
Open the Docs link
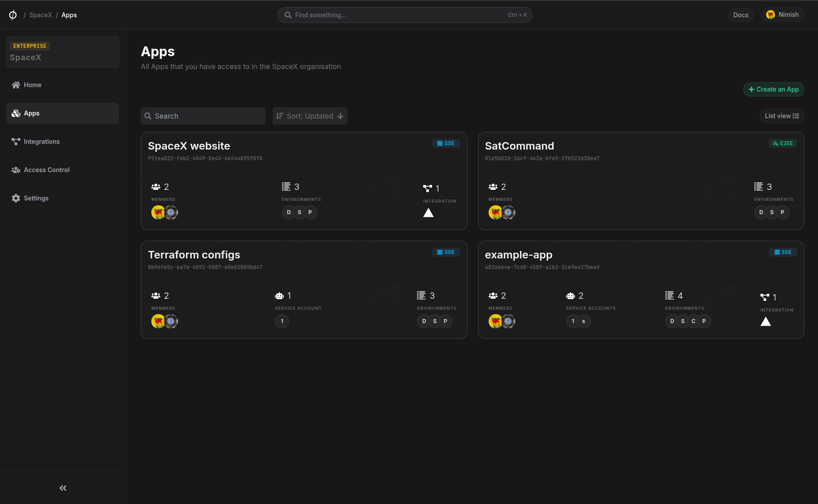click(741, 15)
